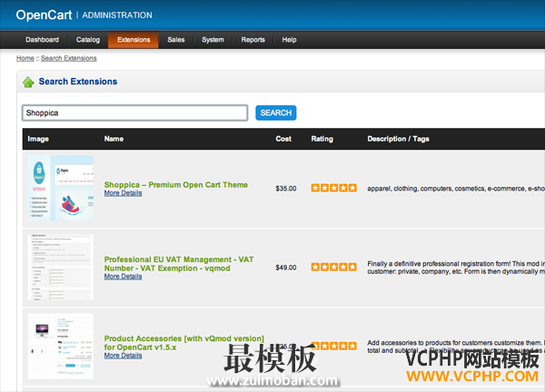Click the Cost column header
The height and width of the screenshot is (392, 545).
pos(283,139)
